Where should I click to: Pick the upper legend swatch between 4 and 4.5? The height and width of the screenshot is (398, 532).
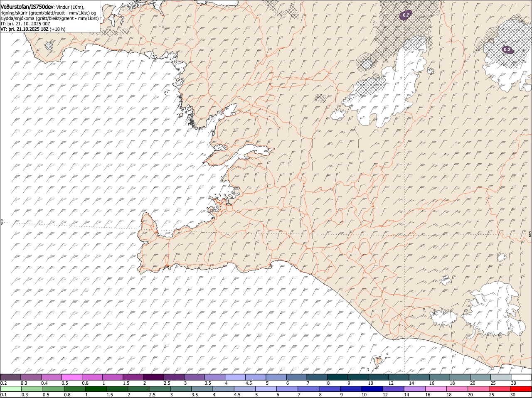(x=235, y=377)
